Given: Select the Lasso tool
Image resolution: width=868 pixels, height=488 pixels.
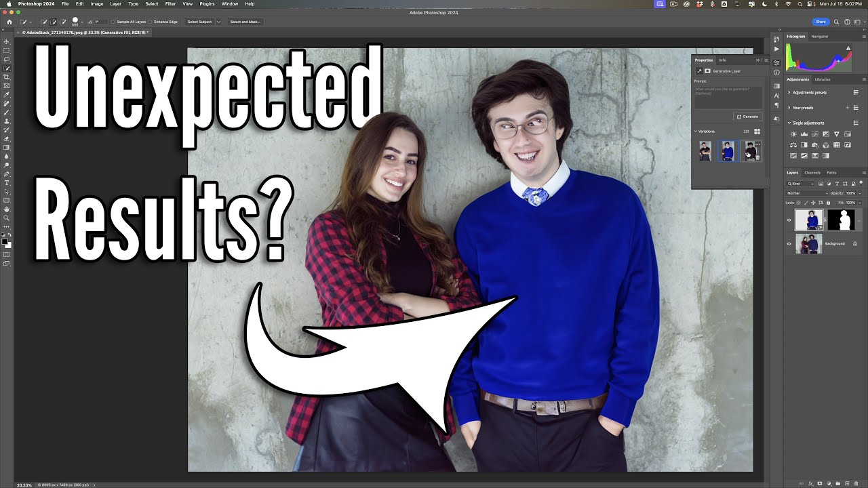Looking at the screenshot, I should [x=7, y=60].
